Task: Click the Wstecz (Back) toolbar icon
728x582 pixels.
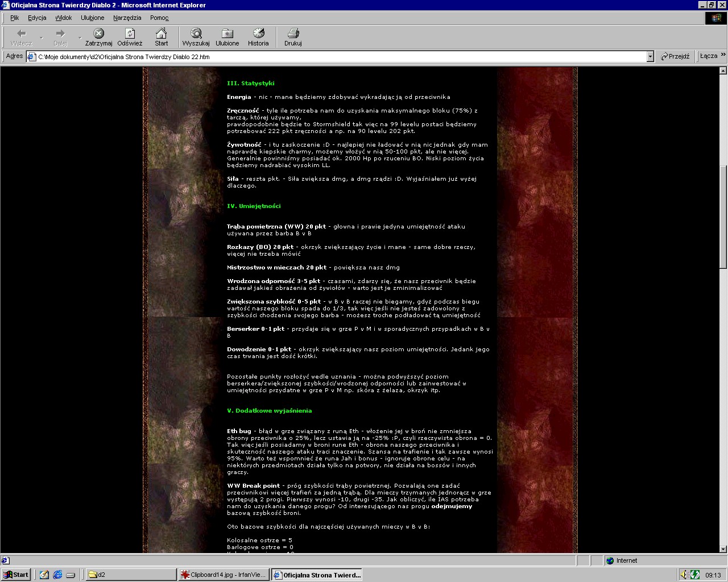Action: click(21, 34)
